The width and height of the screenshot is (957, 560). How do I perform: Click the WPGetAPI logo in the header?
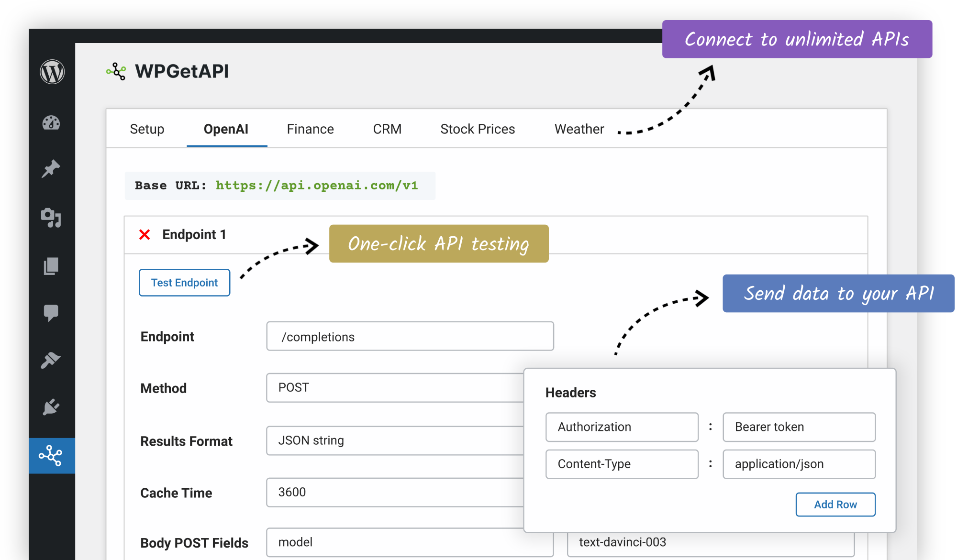pos(167,71)
